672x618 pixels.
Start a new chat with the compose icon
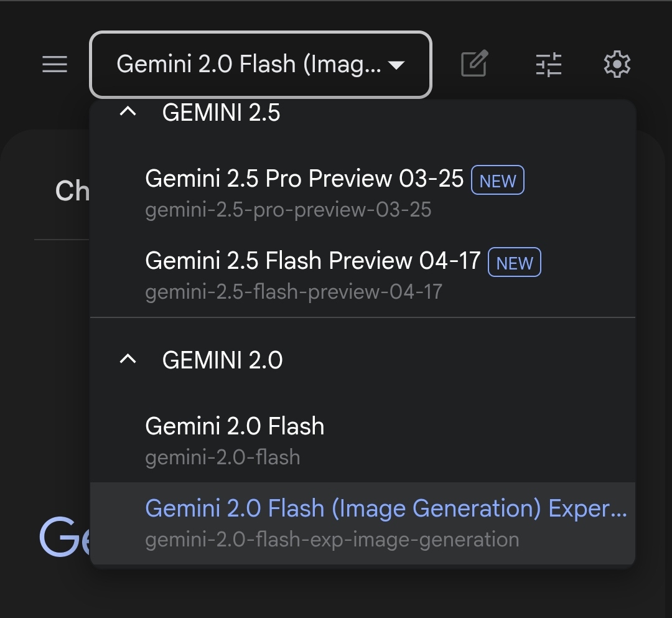474,64
